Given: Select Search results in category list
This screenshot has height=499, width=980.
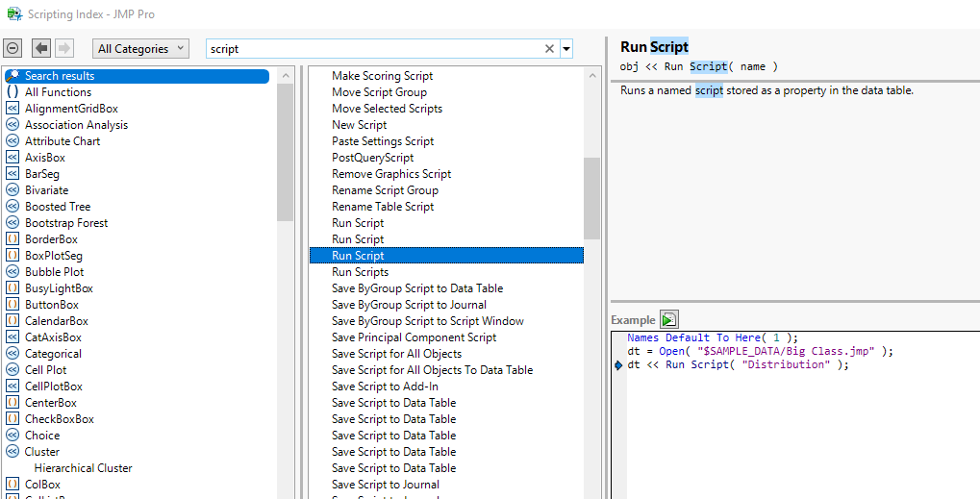Looking at the screenshot, I should [x=60, y=76].
